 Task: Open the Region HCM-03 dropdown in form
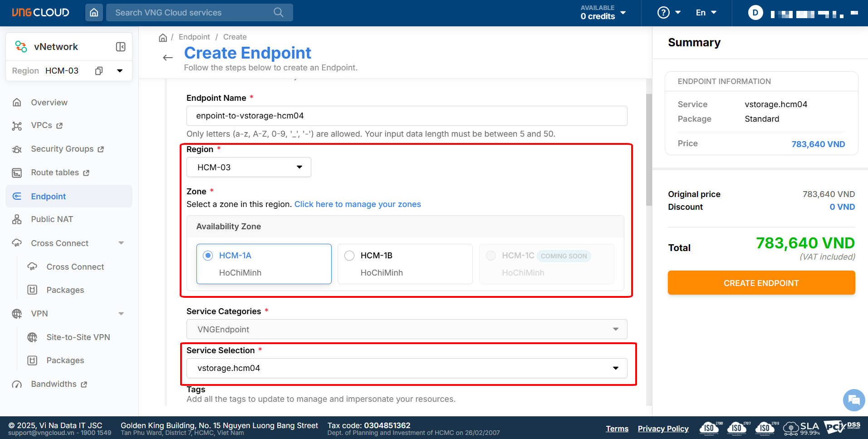pyautogui.click(x=249, y=168)
